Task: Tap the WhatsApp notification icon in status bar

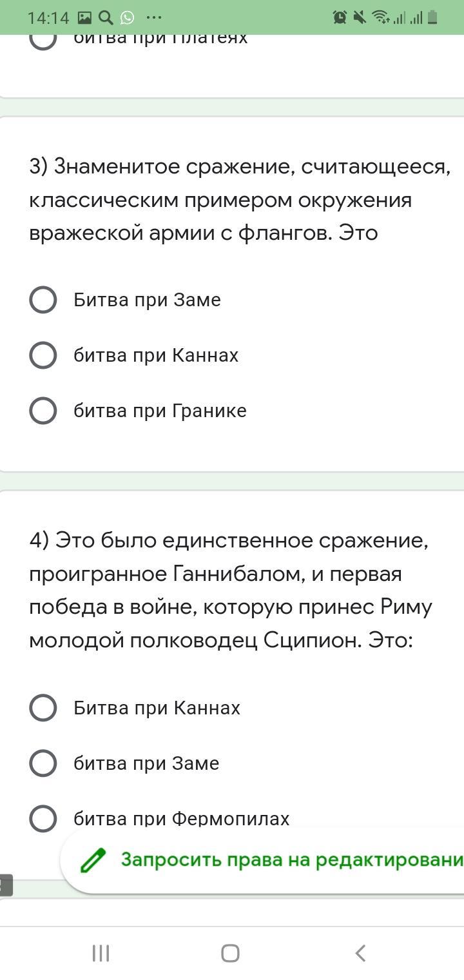Action: coord(127,17)
